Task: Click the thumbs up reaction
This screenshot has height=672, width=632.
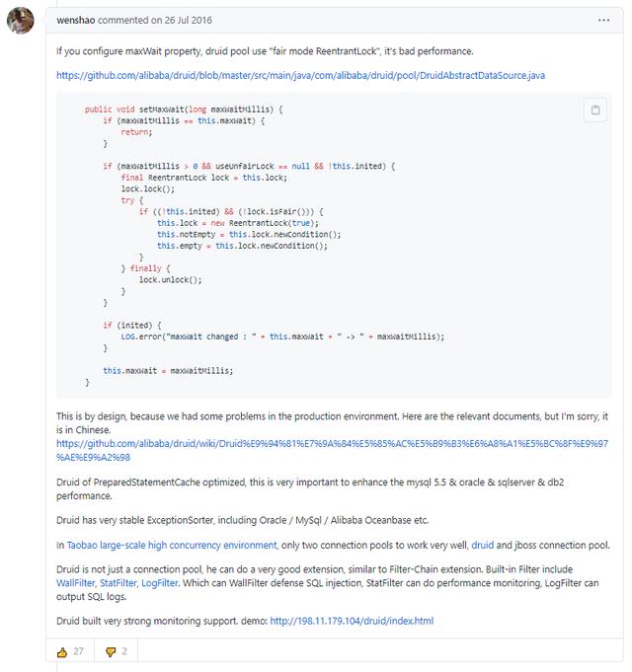Action: coord(62,651)
